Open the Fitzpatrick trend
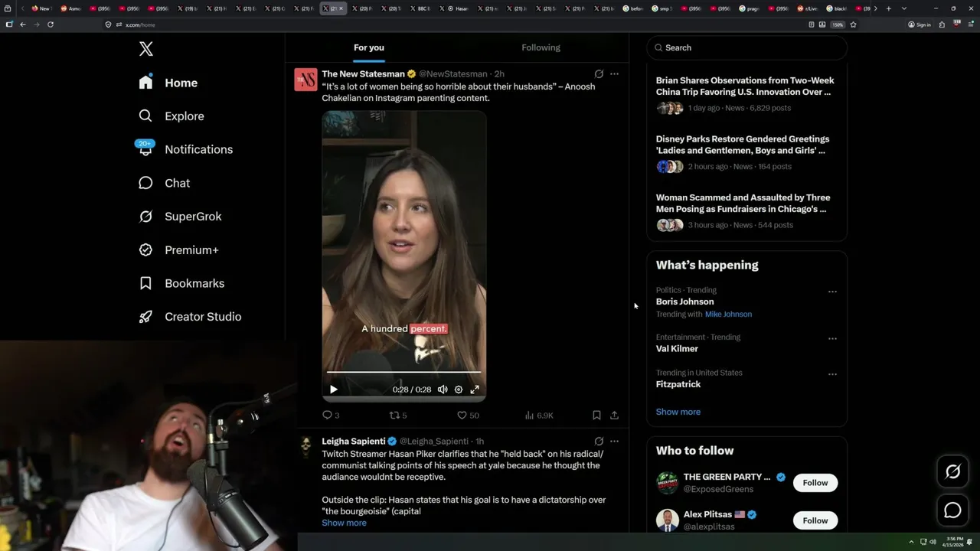The height and width of the screenshot is (551, 980). [x=678, y=384]
